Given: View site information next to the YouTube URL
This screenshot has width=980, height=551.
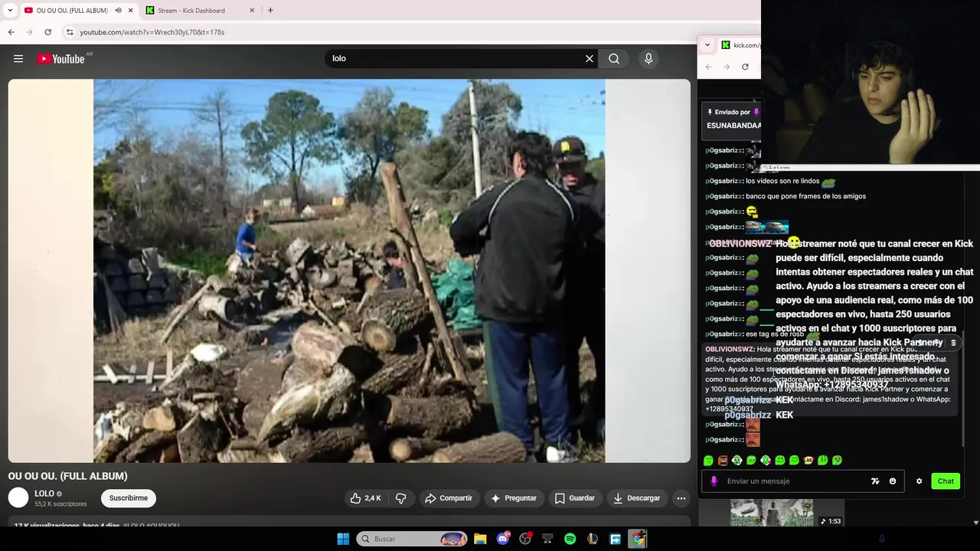Looking at the screenshot, I should 69,32.
